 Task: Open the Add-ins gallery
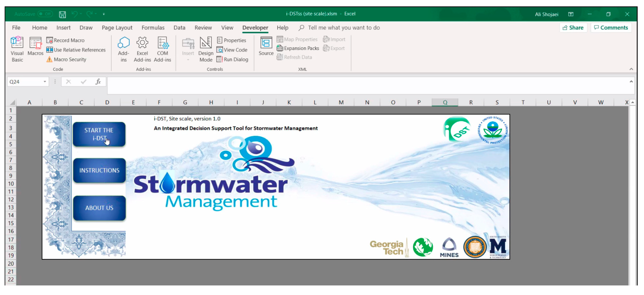[123, 49]
